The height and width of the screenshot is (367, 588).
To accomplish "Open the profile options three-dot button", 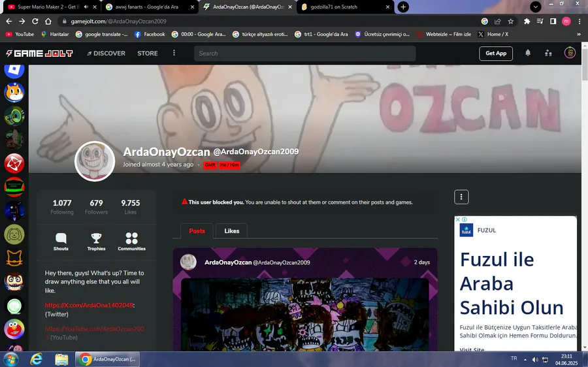I will pos(461,197).
